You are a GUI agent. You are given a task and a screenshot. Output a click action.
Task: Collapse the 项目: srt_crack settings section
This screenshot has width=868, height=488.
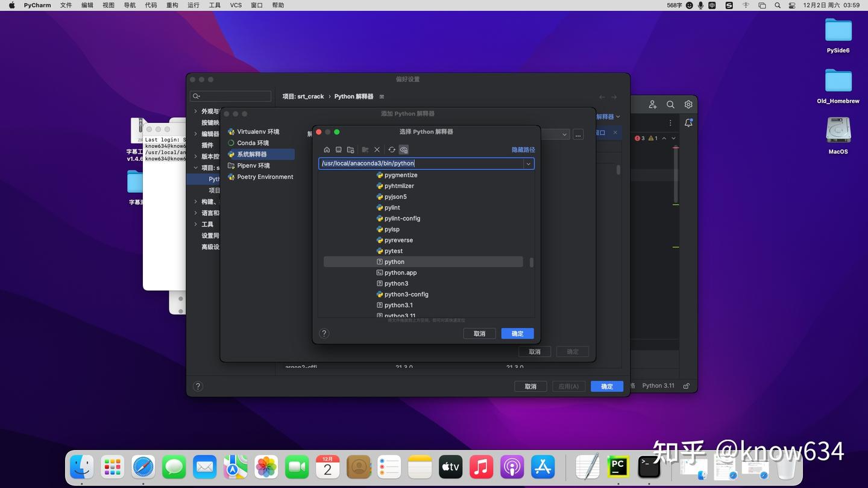195,167
